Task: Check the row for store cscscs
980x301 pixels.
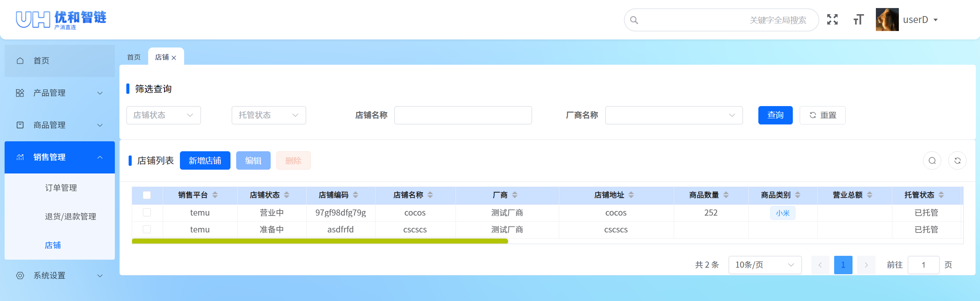Action: pyautogui.click(x=147, y=229)
